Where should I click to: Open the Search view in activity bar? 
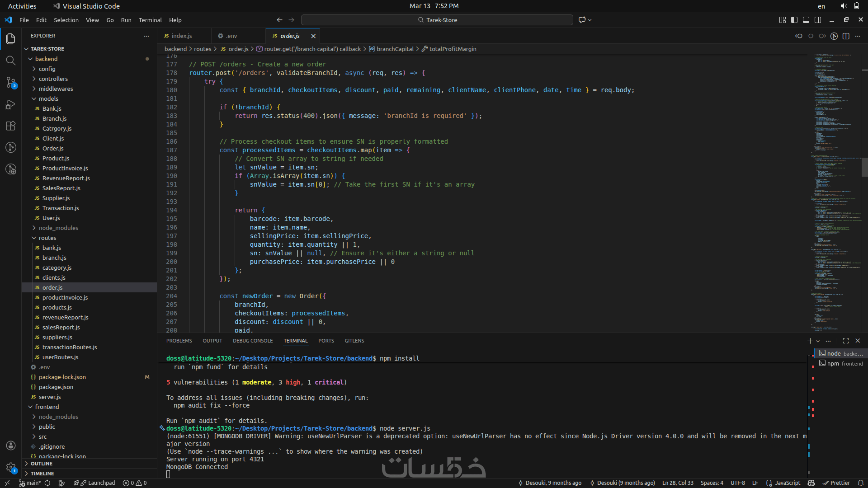point(11,61)
